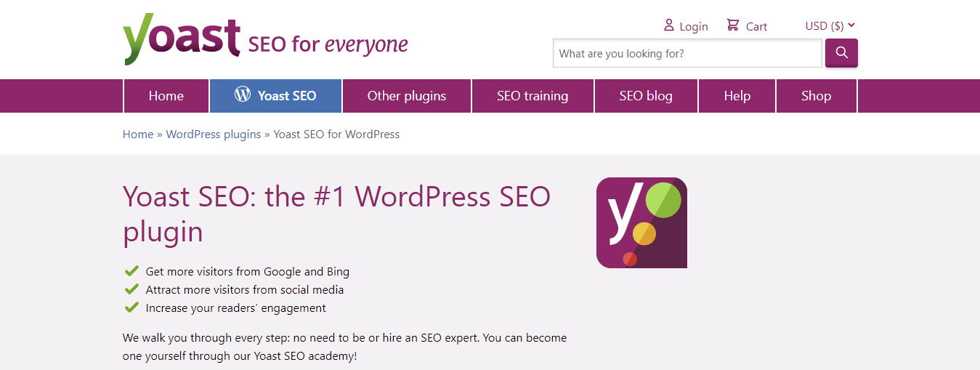Screen dimensions: 980x370
Task: Go to SEO training menu
Action: (532, 96)
